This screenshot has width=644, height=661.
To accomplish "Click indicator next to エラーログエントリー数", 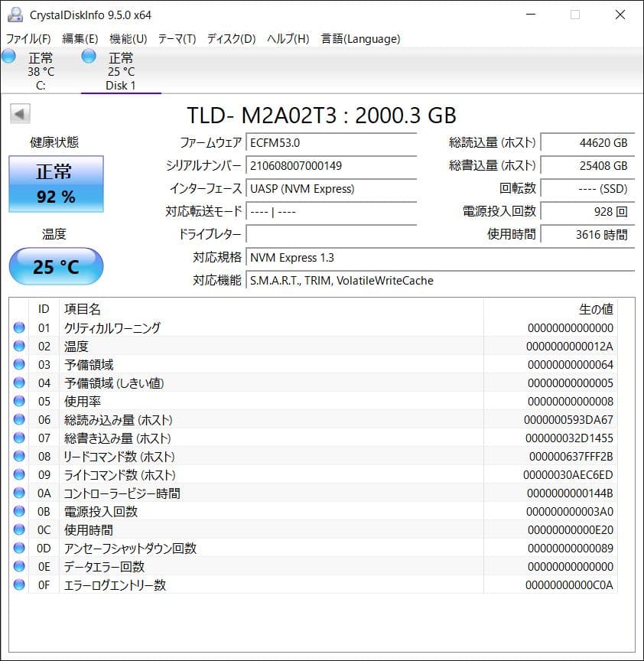I will [x=18, y=585].
